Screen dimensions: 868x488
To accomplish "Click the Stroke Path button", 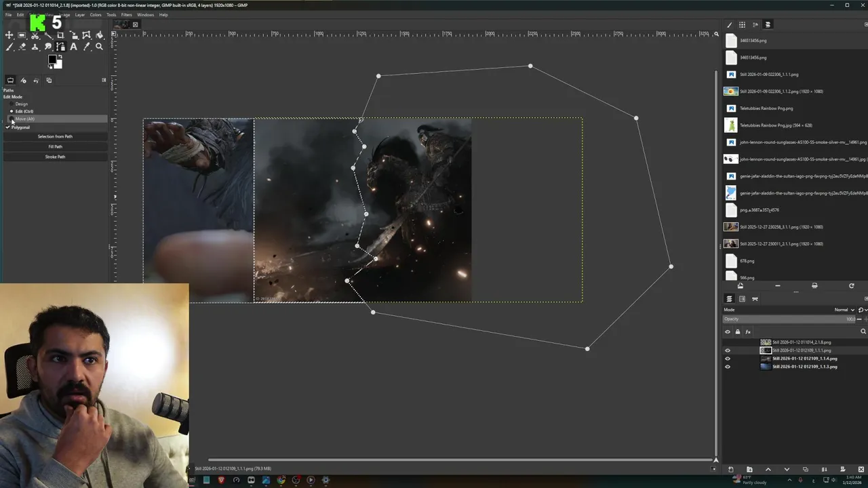I will coord(55,157).
